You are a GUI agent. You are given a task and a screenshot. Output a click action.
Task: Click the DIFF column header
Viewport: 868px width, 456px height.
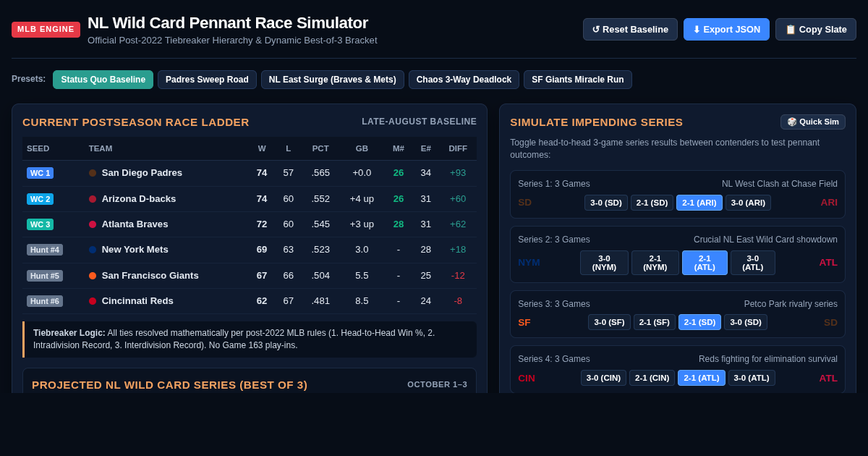tap(458, 148)
